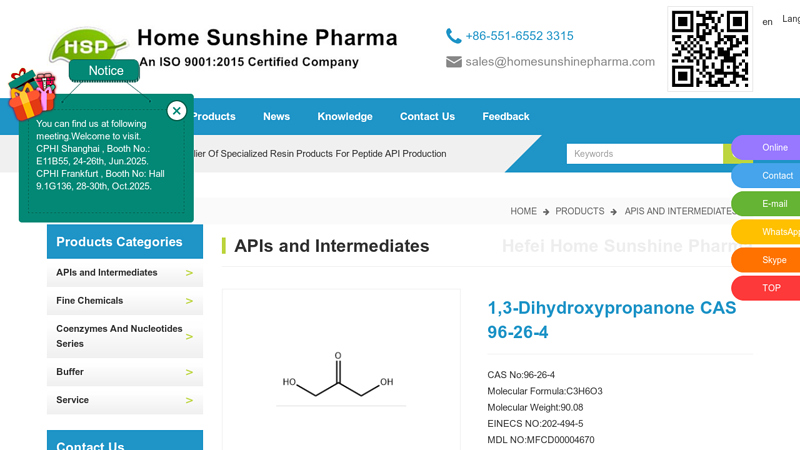
Task: Call phone number +86-551-6552 3315
Action: (x=519, y=36)
